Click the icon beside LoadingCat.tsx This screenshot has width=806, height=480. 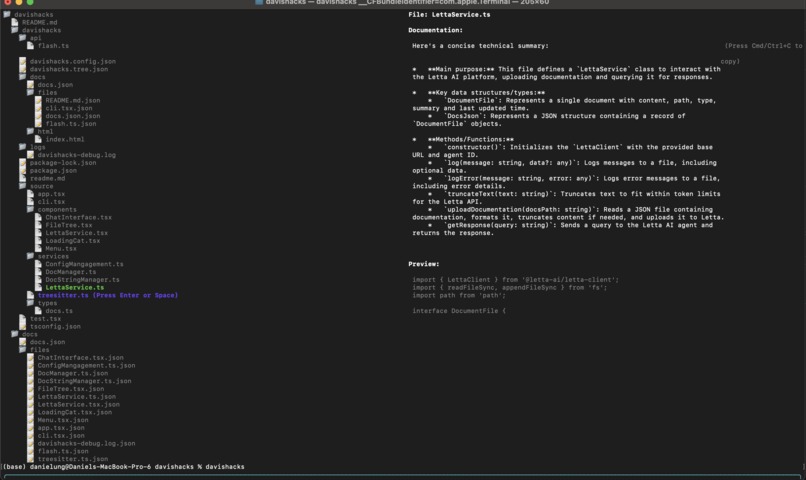(38, 241)
